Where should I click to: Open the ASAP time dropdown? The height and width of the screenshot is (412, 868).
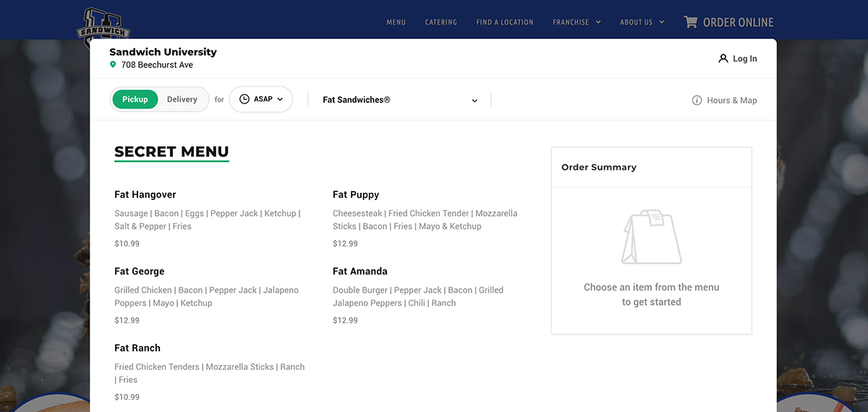pos(261,99)
